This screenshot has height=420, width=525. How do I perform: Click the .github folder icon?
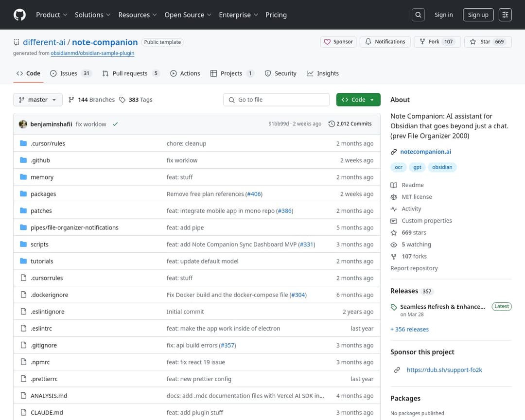(x=23, y=160)
